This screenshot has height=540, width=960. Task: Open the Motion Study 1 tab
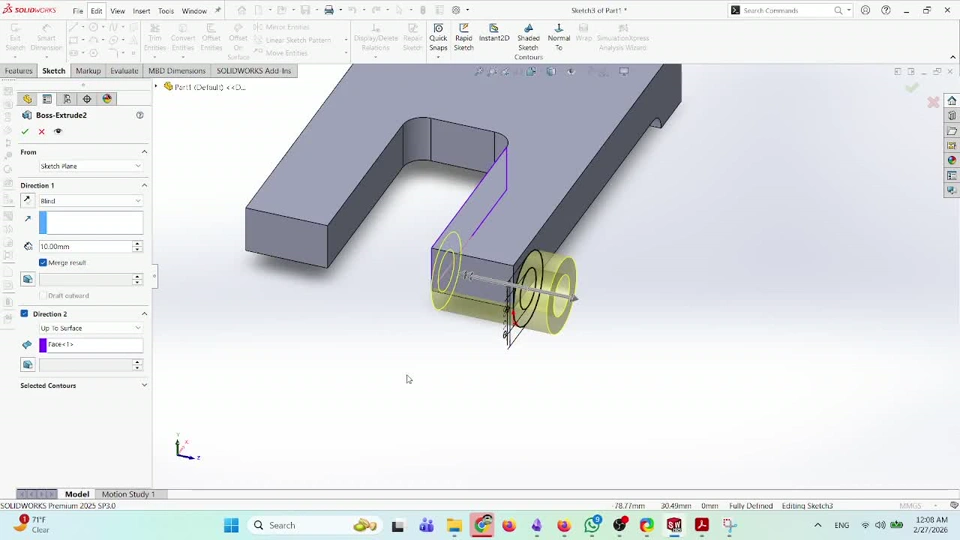(128, 494)
